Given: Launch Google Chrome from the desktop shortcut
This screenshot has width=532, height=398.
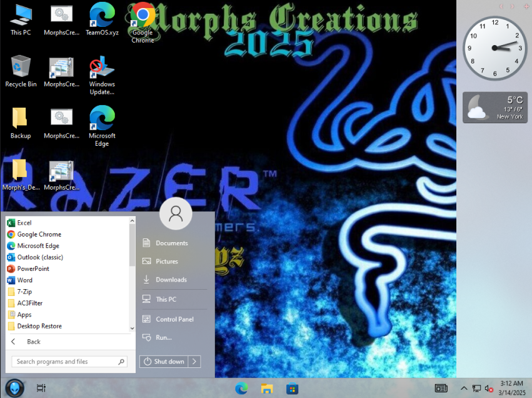Looking at the screenshot, I should [x=143, y=23].
